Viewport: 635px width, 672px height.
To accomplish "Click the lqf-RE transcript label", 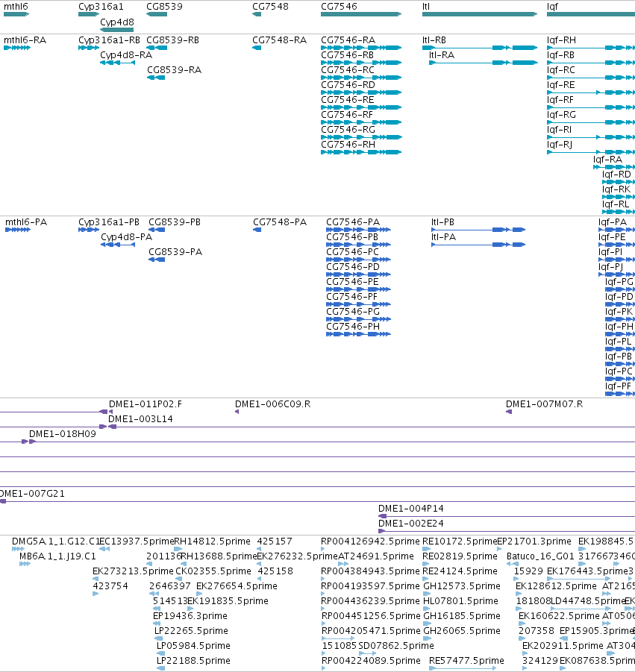I will click(560, 85).
